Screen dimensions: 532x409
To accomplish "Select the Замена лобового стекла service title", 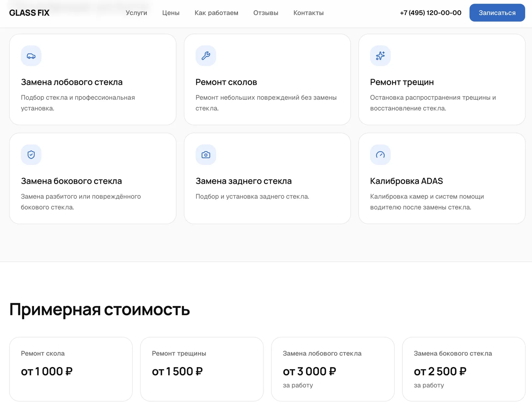I will pos(72,82).
